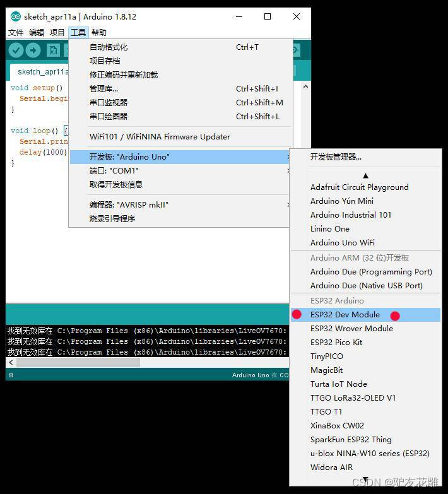448x494 pixels.
Task: Open 串口绘图器 serial plotter
Action: [180, 116]
